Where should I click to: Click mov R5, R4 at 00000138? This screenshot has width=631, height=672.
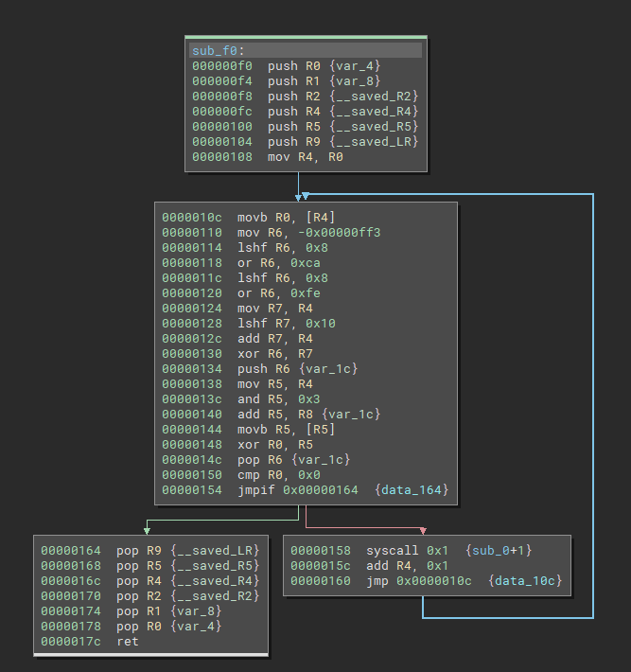click(x=237, y=384)
